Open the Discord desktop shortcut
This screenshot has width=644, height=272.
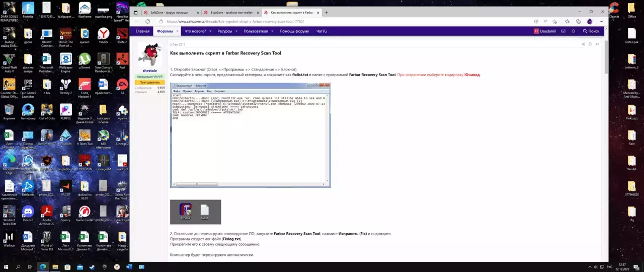28,212
